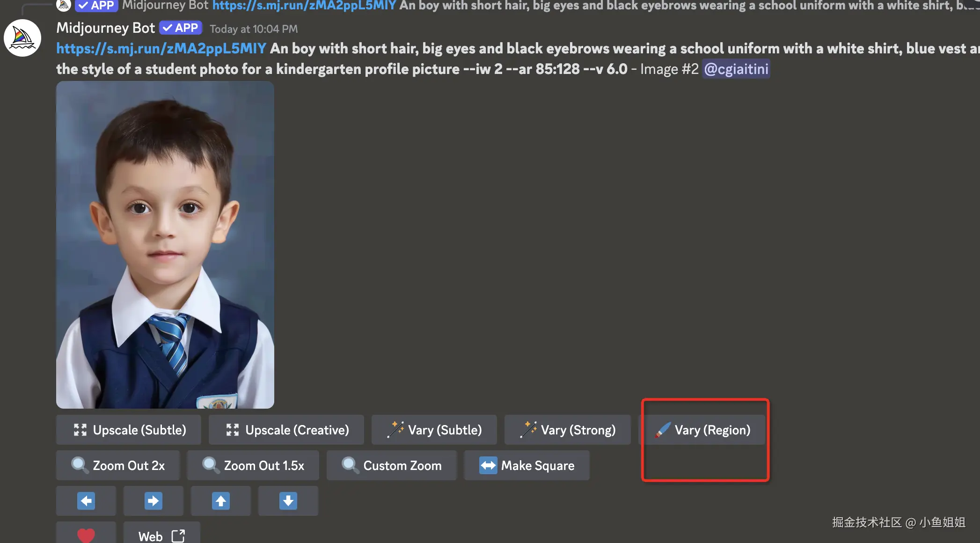Viewport: 980px width, 543px height.
Task: Pan image down with down arrow icon
Action: coord(288,501)
